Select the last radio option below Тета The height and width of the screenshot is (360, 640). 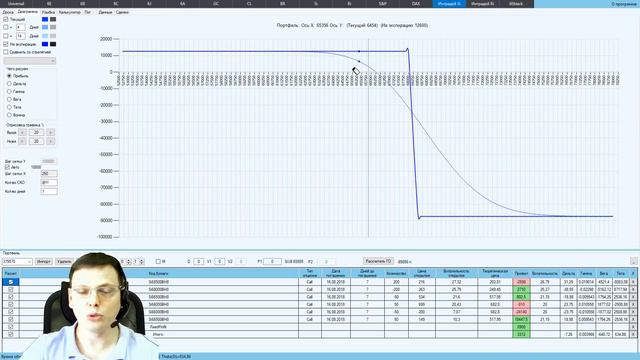pyautogui.click(x=9, y=115)
